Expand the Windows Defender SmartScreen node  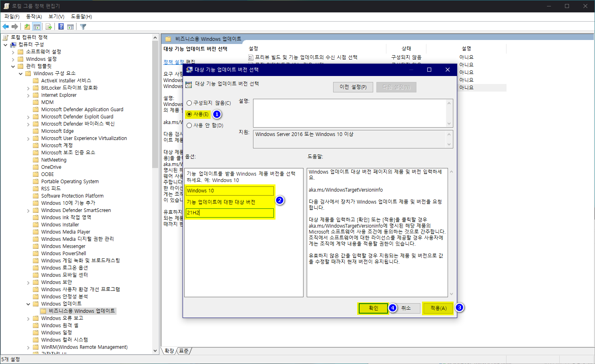coord(28,210)
